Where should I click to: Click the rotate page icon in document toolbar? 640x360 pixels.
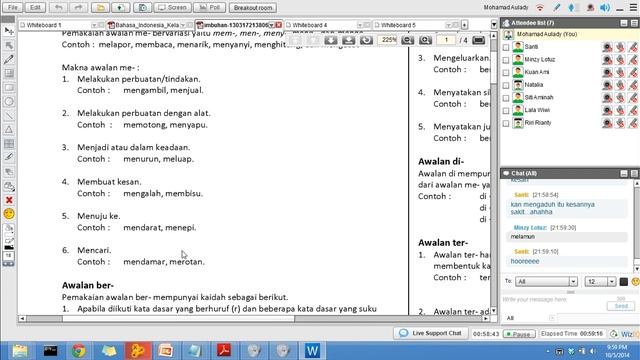click(x=367, y=40)
